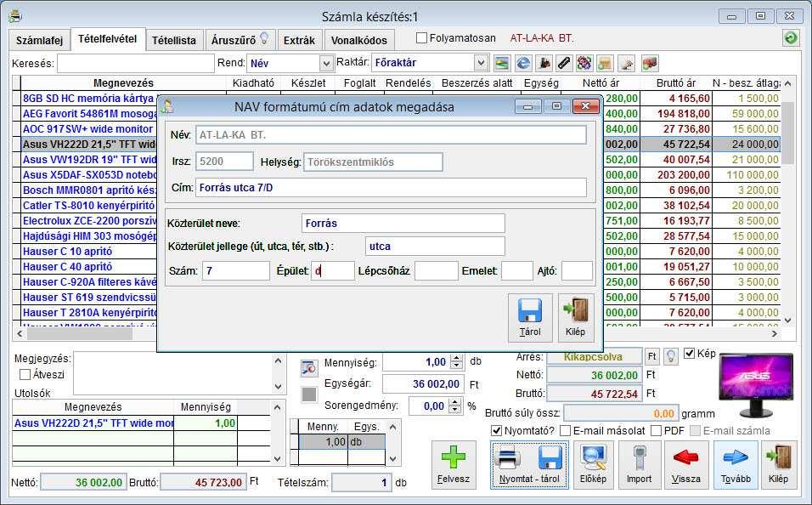Select the Tételfelvétel tab
The image size is (812, 505).
108,39
